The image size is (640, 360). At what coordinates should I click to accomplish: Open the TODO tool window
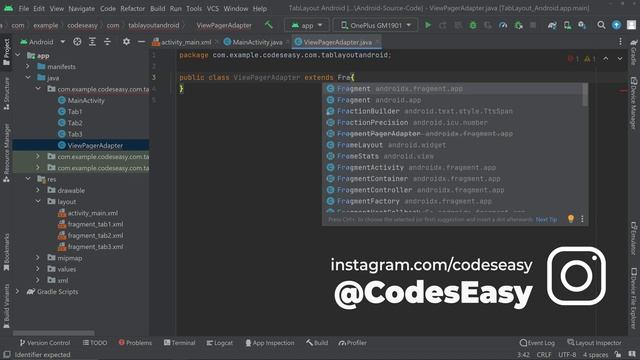(x=95, y=343)
